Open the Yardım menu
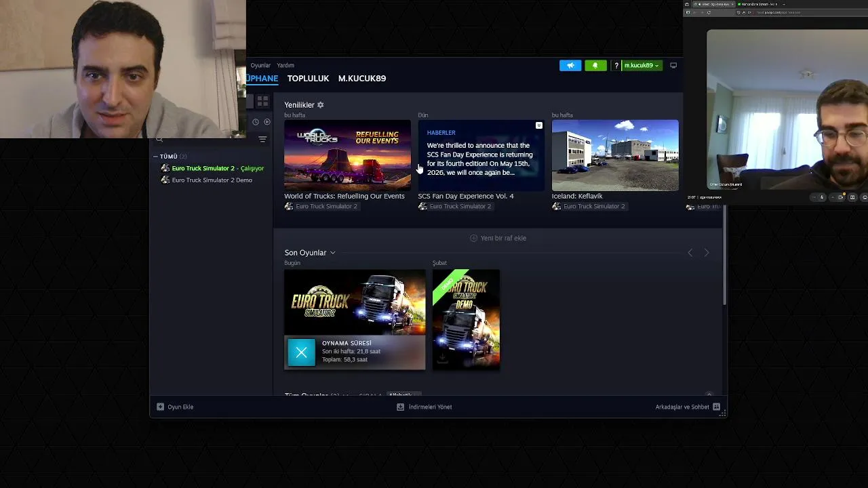Image resolution: width=868 pixels, height=488 pixels. coord(285,66)
